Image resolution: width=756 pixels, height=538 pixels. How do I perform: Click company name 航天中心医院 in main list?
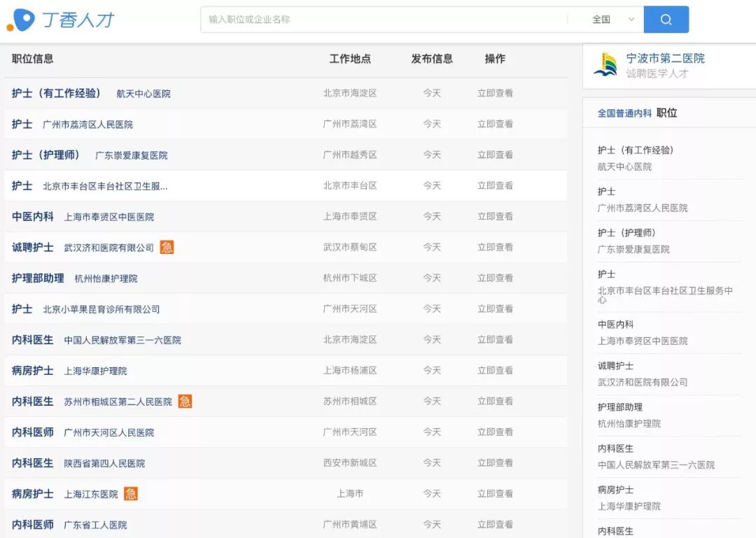click(143, 94)
